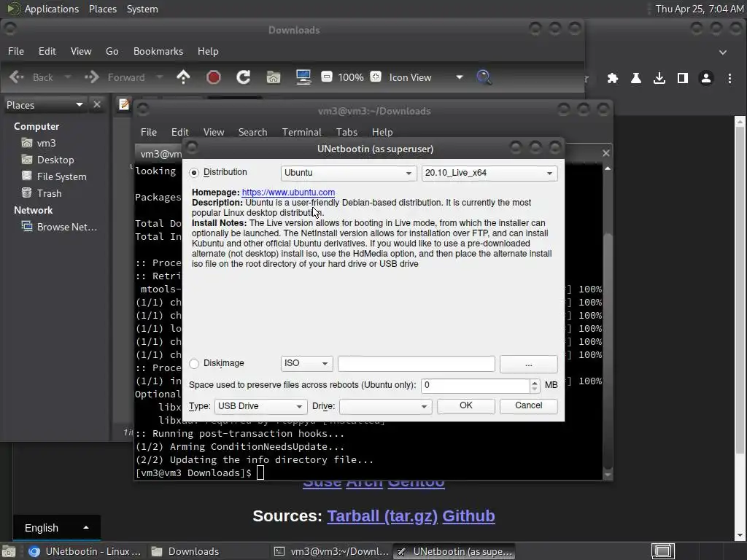Click the clock showing Thu Apr 25
Viewport: 747px width, 560px height.
699,9
